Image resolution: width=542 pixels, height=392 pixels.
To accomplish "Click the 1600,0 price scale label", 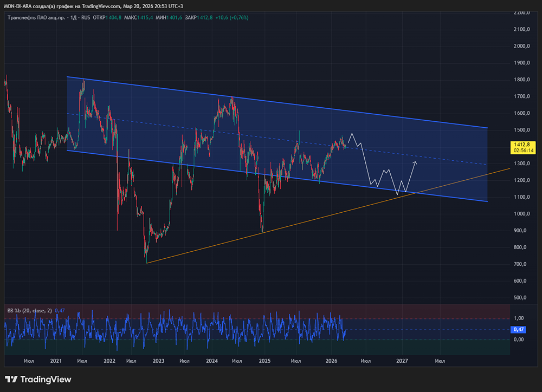I will pos(521,113).
